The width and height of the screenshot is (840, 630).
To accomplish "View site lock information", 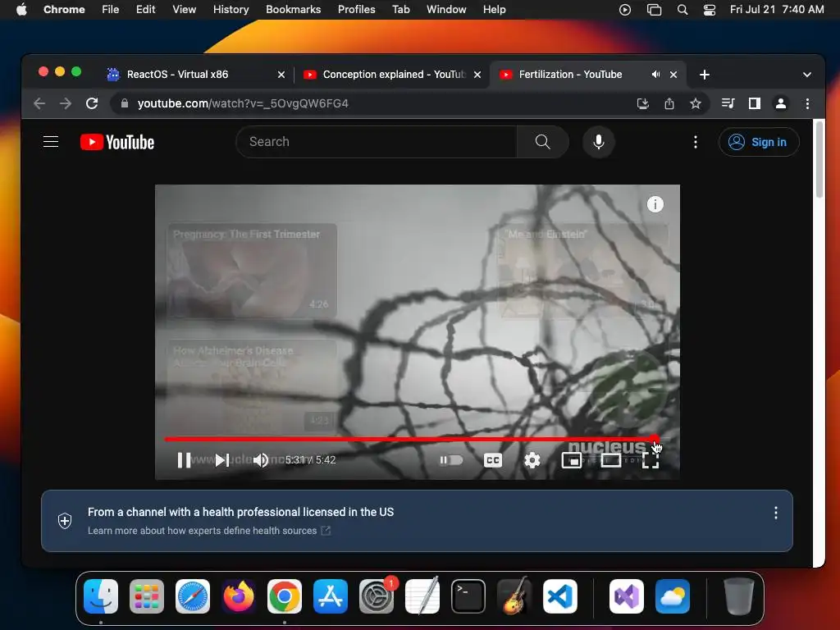I will pos(125,103).
